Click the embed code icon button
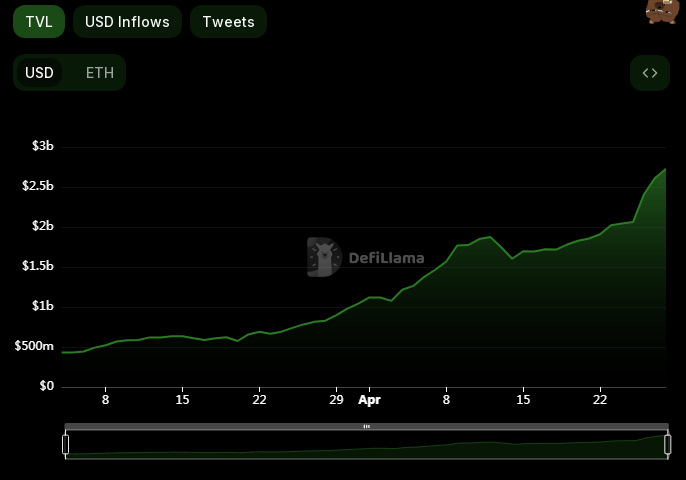 (x=649, y=73)
